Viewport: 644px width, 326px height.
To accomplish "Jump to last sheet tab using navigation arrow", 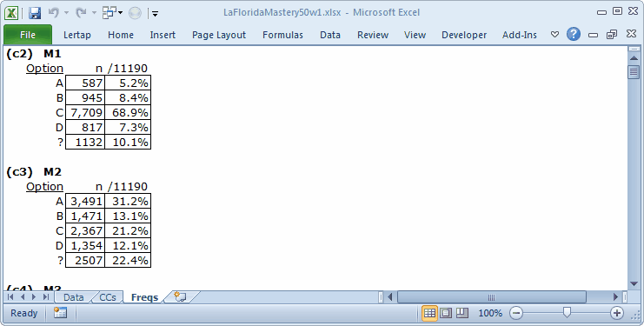I will pos(45,296).
